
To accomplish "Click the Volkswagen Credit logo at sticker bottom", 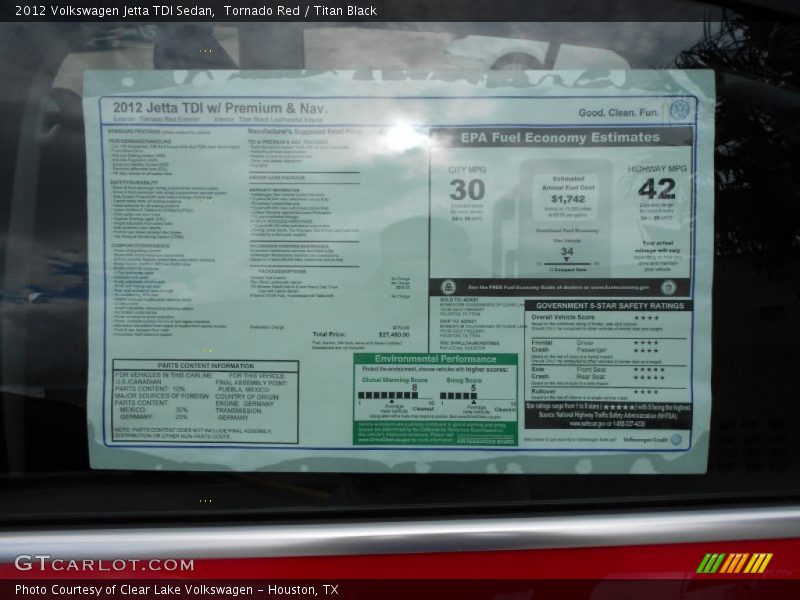I will point(676,439).
